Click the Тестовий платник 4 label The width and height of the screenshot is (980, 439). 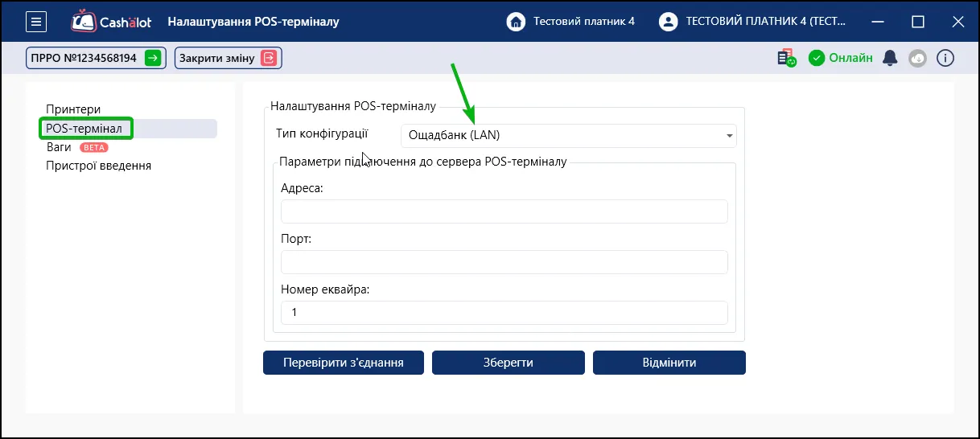coord(584,22)
